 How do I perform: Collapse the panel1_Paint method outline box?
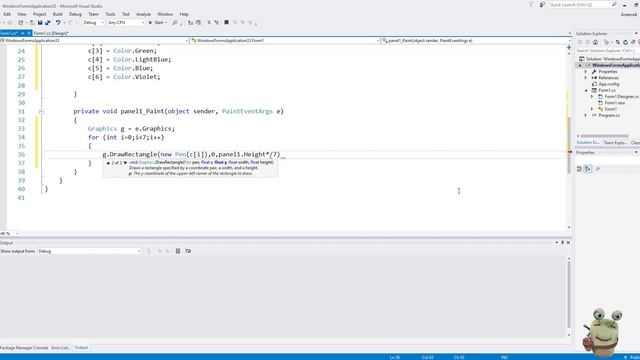(41, 111)
